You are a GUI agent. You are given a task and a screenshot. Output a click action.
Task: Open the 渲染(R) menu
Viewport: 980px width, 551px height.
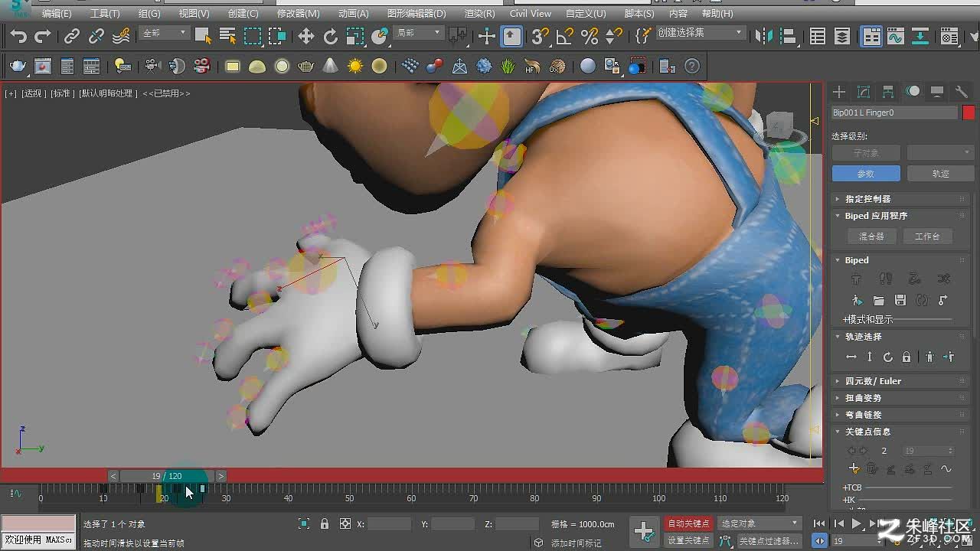pyautogui.click(x=479, y=14)
